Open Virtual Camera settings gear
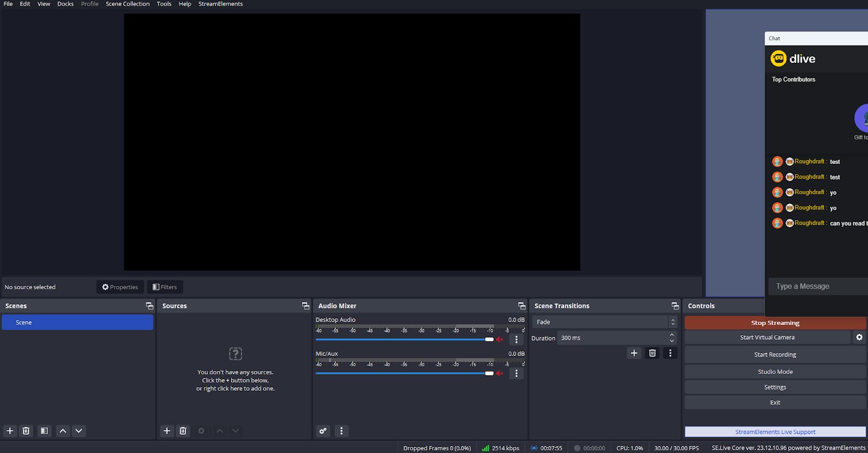This screenshot has width=868, height=453. (x=859, y=337)
